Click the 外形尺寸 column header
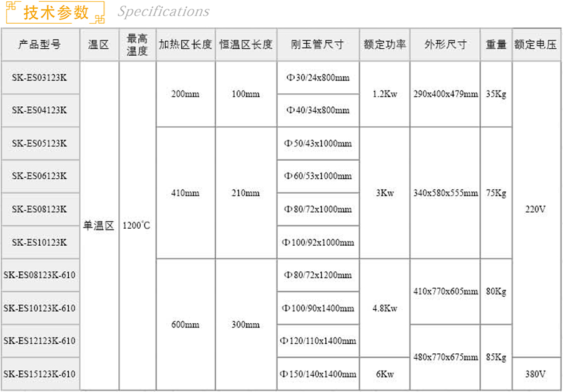Image resolution: width=563 pixels, height=392 pixels. 445,44
